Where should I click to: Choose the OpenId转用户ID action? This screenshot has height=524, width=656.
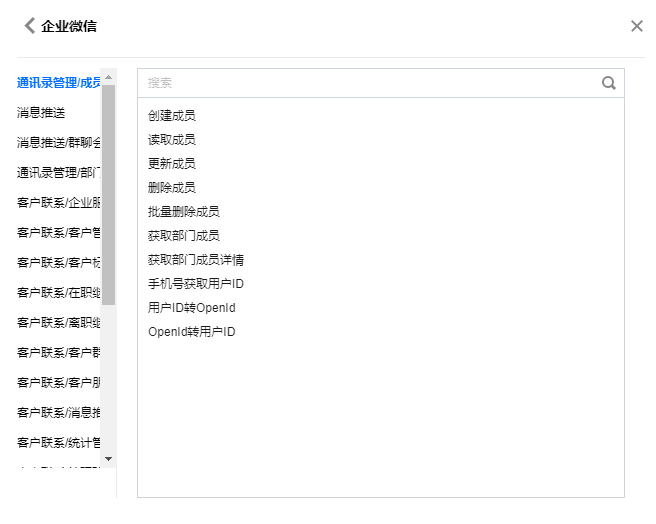pyautogui.click(x=192, y=332)
